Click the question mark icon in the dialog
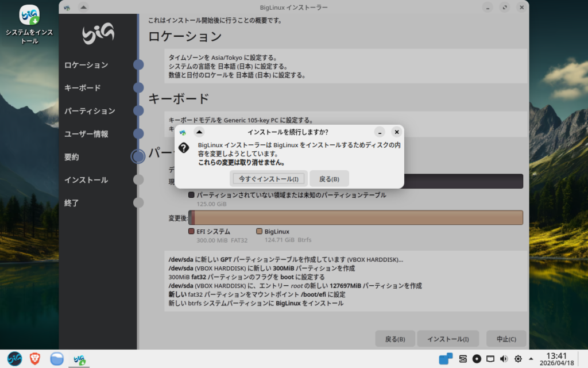 pyautogui.click(x=183, y=148)
